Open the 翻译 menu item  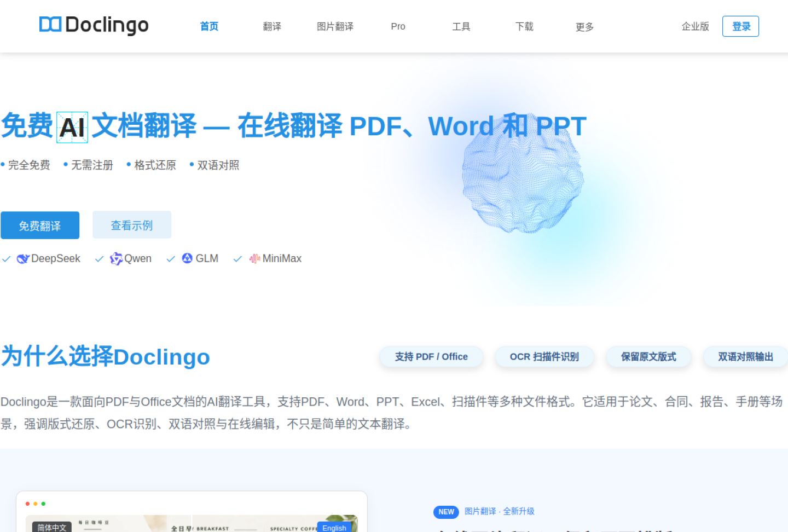point(272,26)
